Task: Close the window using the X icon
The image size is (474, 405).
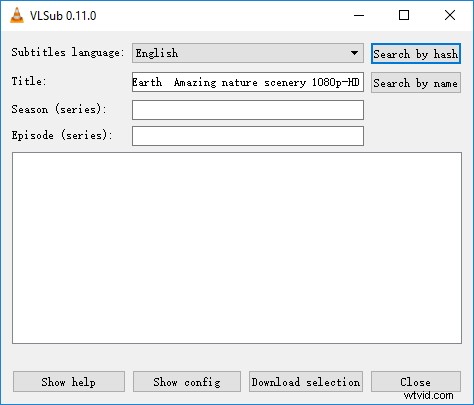Action: [x=450, y=15]
